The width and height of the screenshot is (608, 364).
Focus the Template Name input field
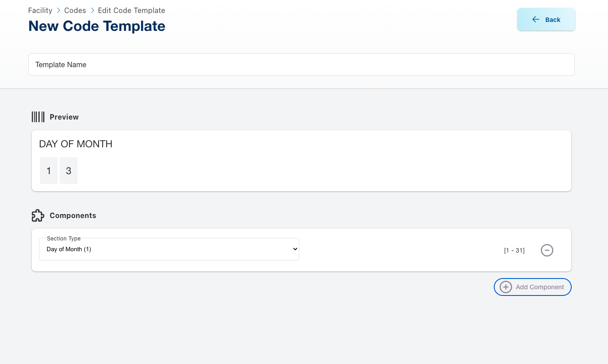(x=301, y=64)
